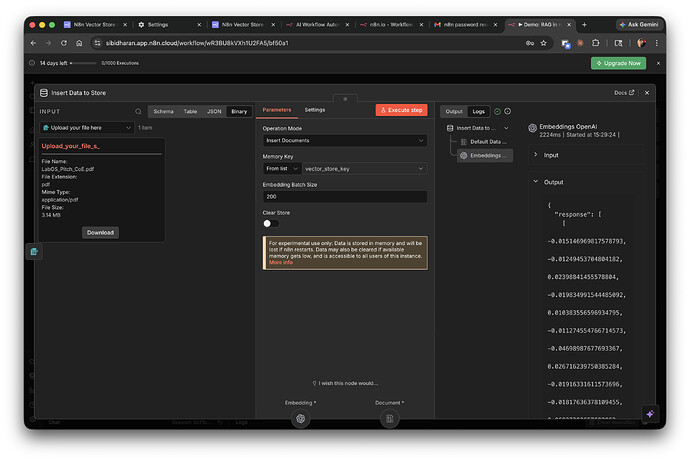Click the AI assistant sparkle icon
The width and height of the screenshot is (690, 460).
[x=650, y=413]
